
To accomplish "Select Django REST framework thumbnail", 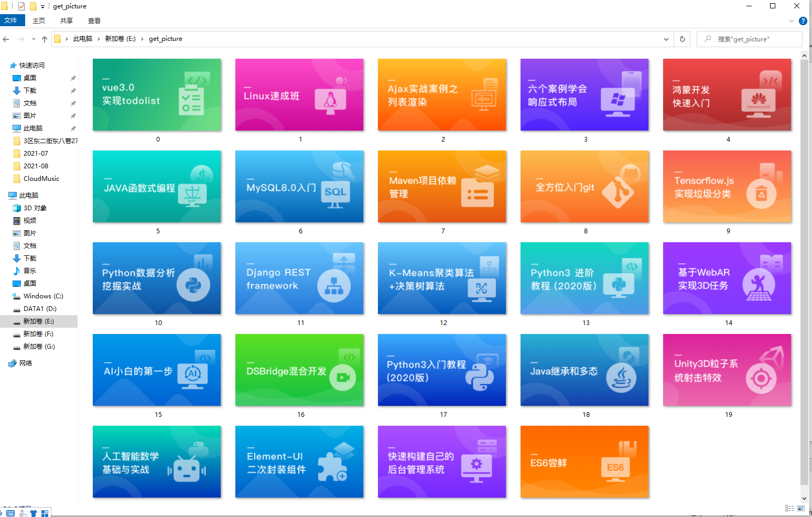I will pyautogui.click(x=299, y=278).
